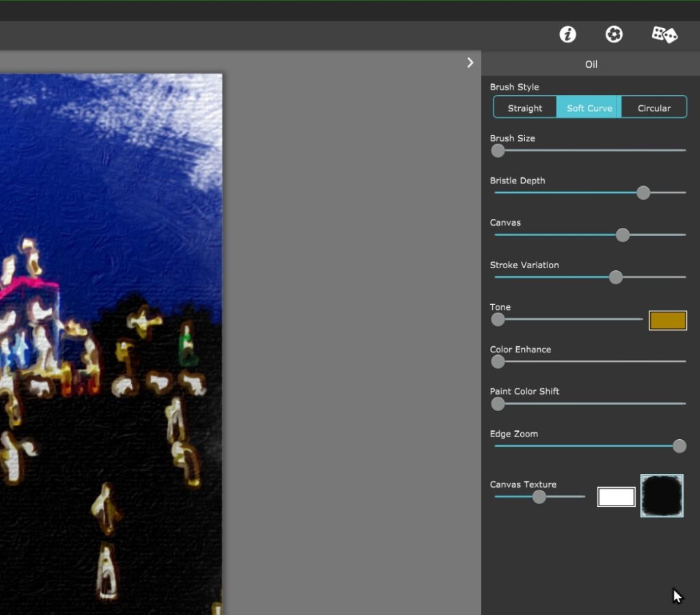
Task: Select the Soft Curve brush style
Action: (x=589, y=107)
